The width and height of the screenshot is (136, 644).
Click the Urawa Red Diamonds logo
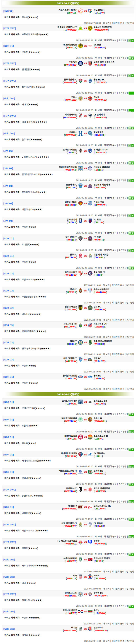(x=90, y=63)
